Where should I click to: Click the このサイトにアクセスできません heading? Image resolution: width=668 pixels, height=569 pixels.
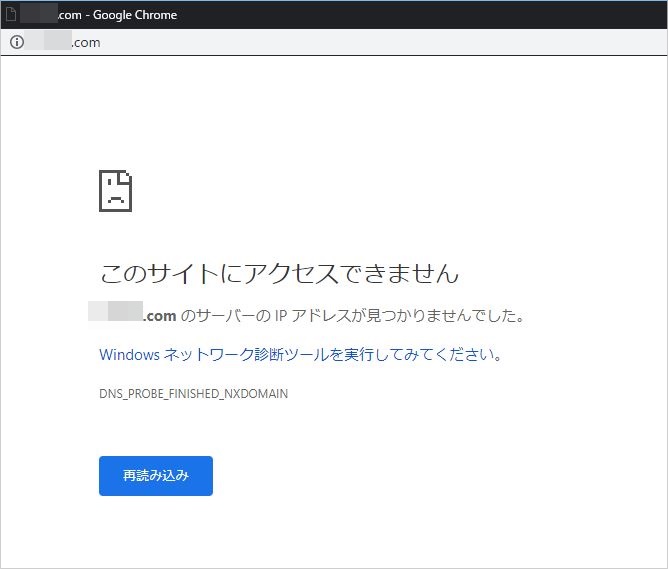[279, 273]
